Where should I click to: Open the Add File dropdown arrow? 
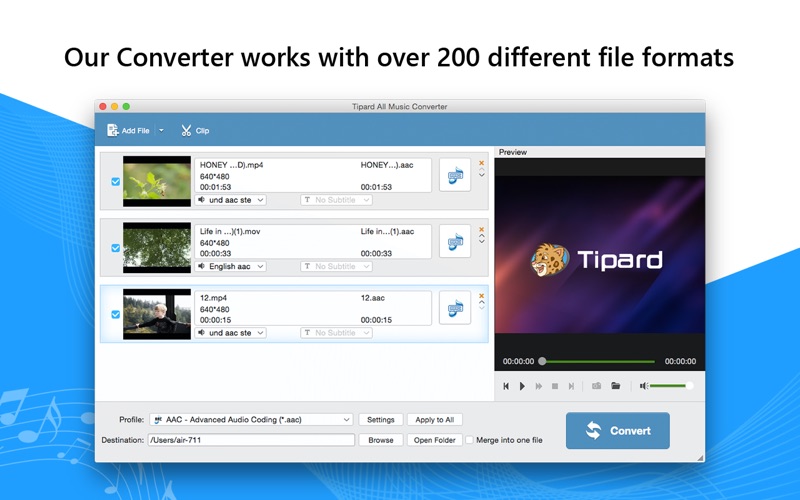tap(162, 131)
